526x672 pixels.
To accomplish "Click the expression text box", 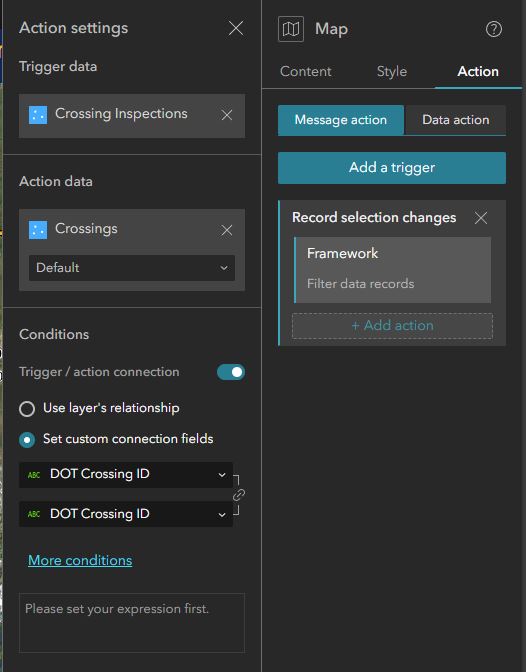I will pos(132,623).
